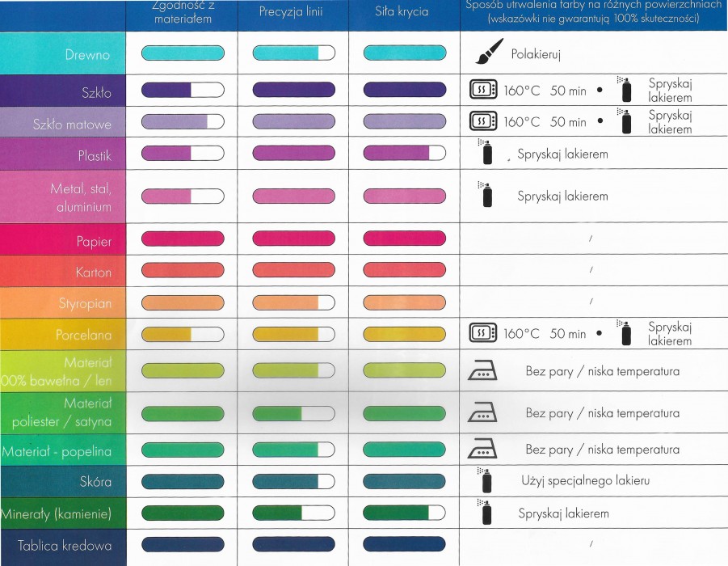Select the Precyzja linii column header
The image size is (728, 566).
pos(291,11)
